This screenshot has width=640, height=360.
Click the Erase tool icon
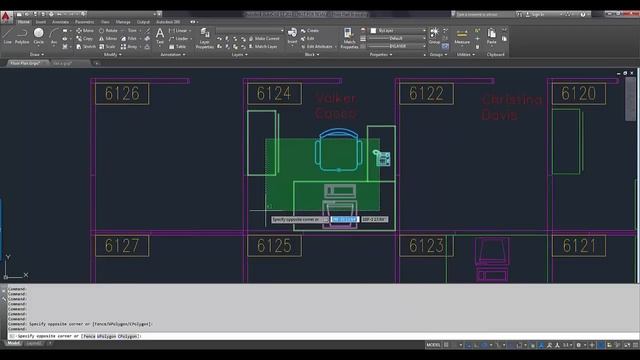pos(147,31)
